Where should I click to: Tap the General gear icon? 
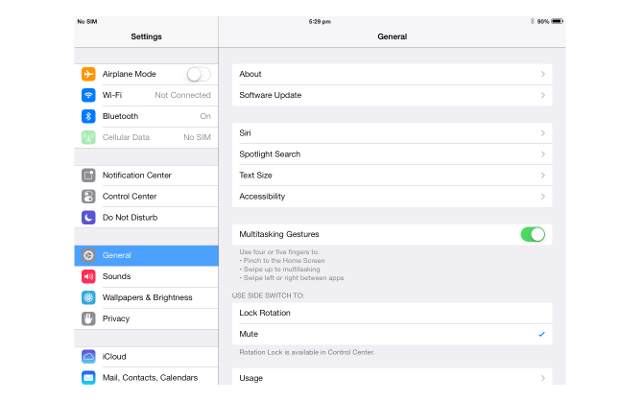pyautogui.click(x=88, y=255)
